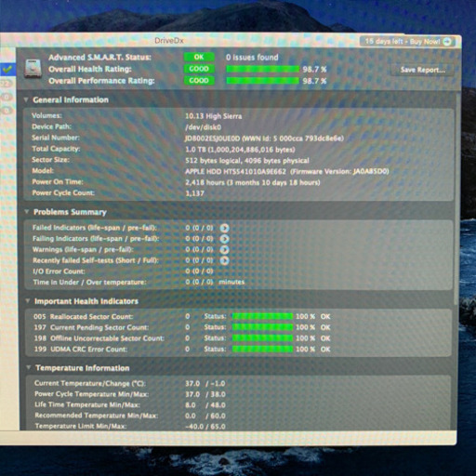Click the '199 UDMA CRC Error Count' label

[80, 350]
